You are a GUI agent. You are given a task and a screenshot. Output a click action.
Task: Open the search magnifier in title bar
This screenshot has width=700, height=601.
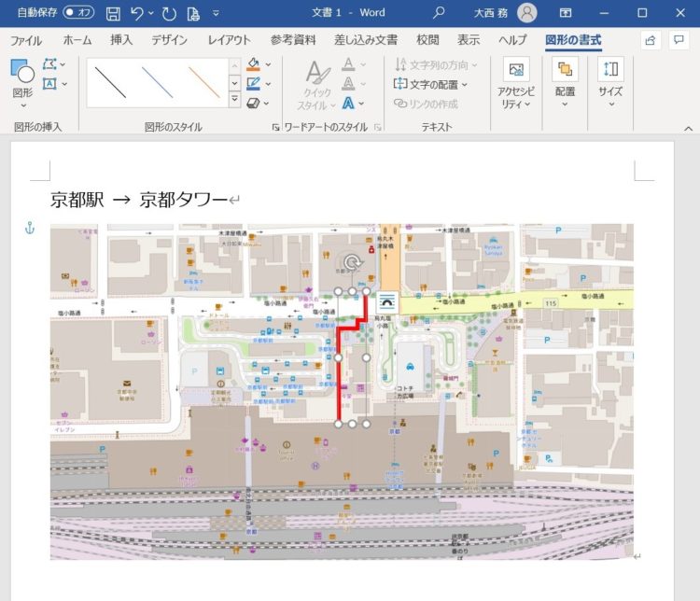coord(439,13)
